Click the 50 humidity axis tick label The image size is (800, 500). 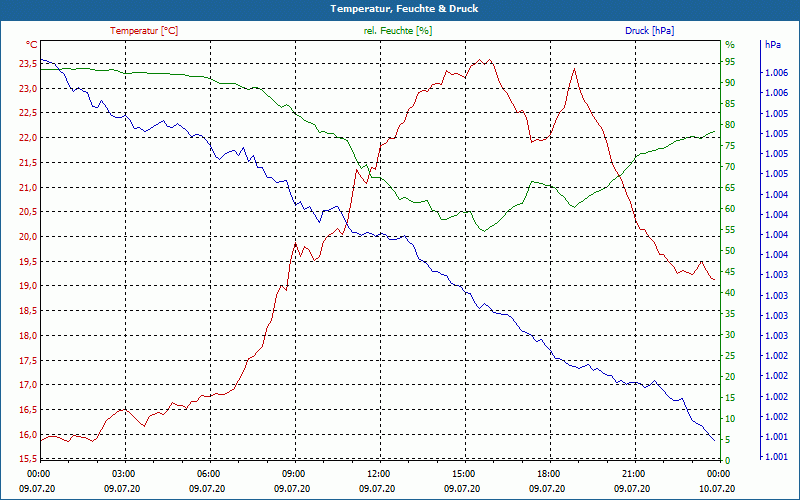point(730,251)
